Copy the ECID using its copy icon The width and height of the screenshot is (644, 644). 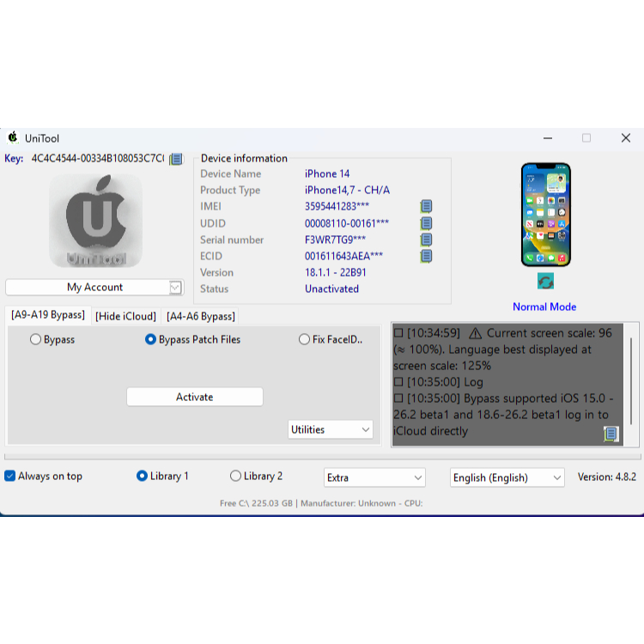click(426, 256)
